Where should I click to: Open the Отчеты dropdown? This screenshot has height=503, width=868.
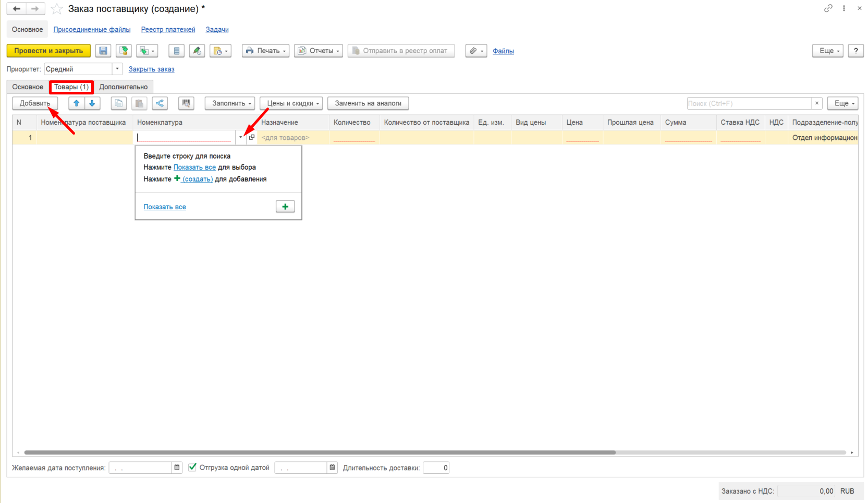click(319, 51)
